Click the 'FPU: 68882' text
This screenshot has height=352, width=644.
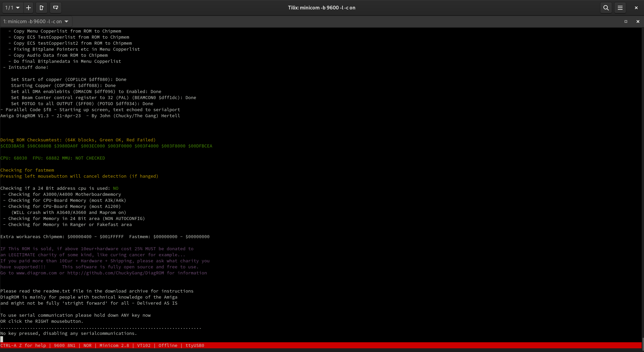tap(46, 158)
